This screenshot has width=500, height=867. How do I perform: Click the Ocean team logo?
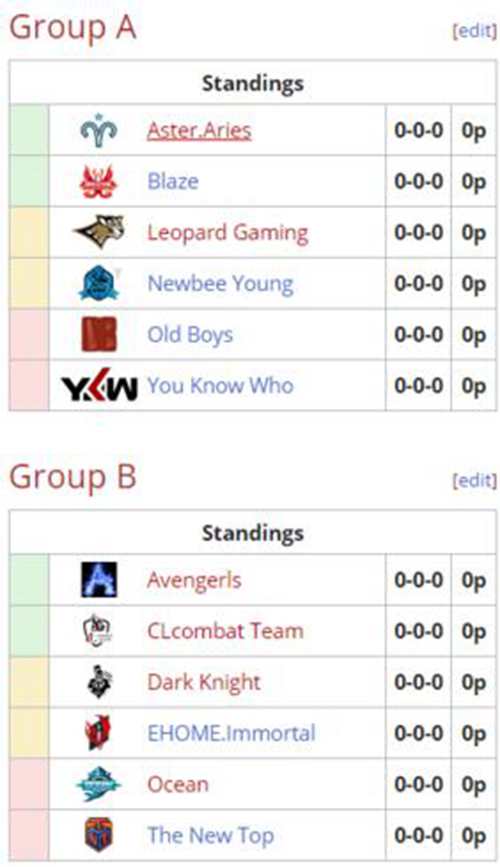coord(98,784)
